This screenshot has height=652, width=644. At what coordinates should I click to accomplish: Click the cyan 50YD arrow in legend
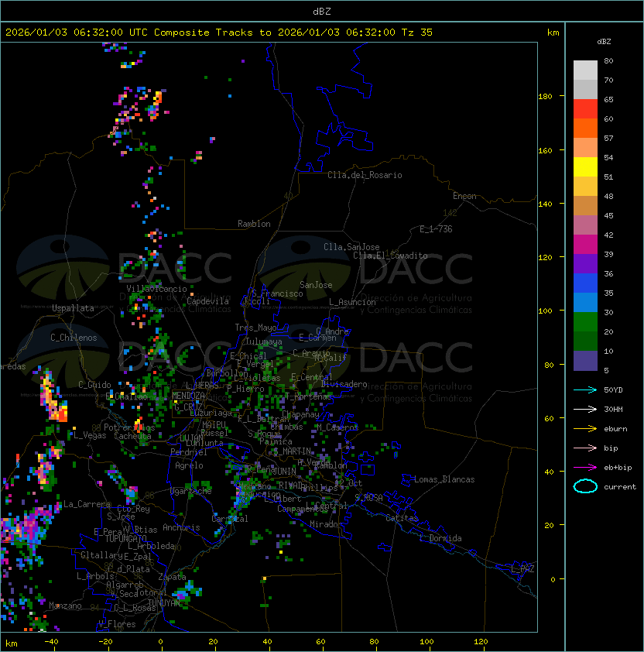585,389
